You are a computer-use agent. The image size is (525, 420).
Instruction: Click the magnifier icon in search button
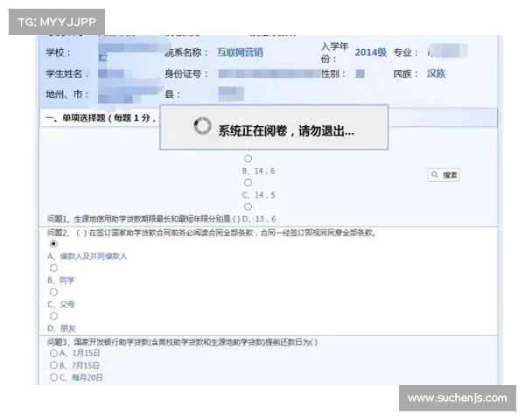click(435, 174)
